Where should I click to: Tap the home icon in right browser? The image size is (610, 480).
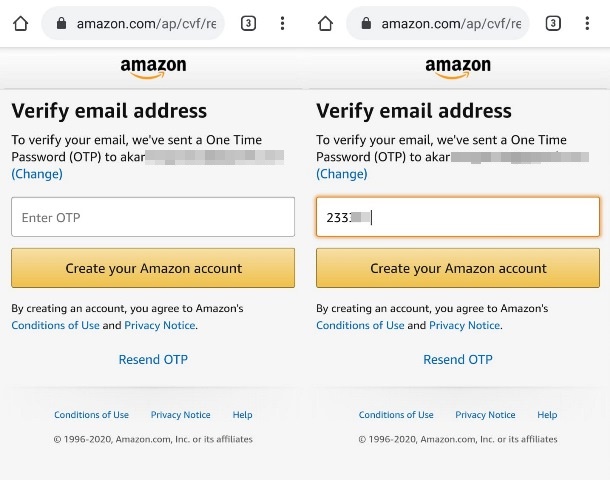[x=325, y=24]
